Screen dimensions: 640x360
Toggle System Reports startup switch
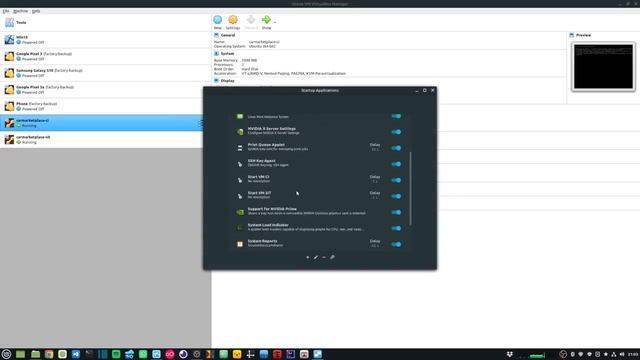click(x=396, y=244)
